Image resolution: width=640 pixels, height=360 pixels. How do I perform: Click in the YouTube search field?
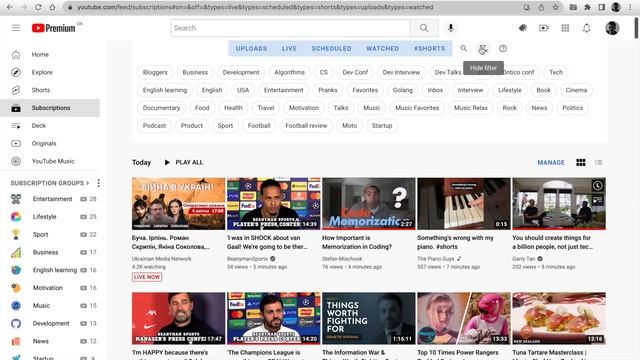pos(291,28)
